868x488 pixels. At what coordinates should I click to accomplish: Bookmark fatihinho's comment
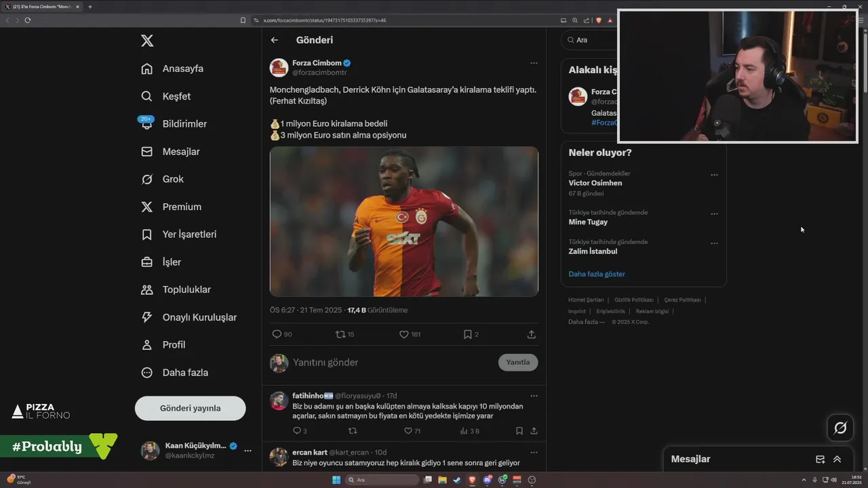[519, 431]
